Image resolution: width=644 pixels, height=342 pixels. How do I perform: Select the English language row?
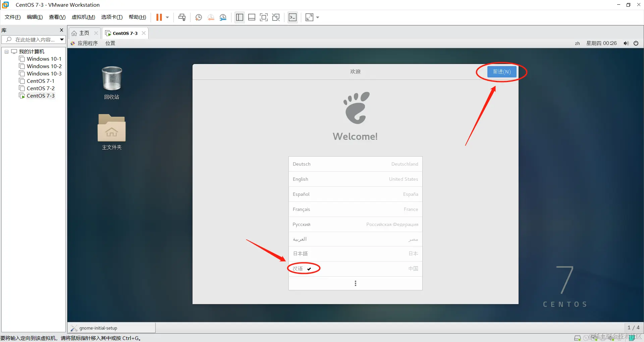tap(355, 179)
